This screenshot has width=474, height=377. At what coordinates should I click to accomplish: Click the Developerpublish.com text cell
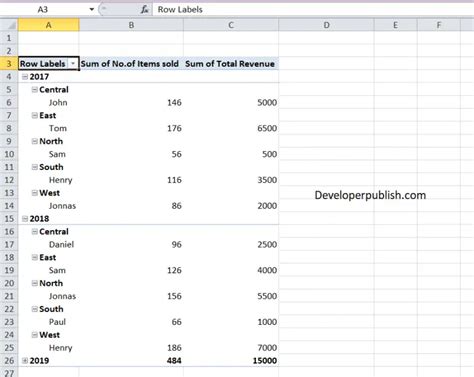370,195
